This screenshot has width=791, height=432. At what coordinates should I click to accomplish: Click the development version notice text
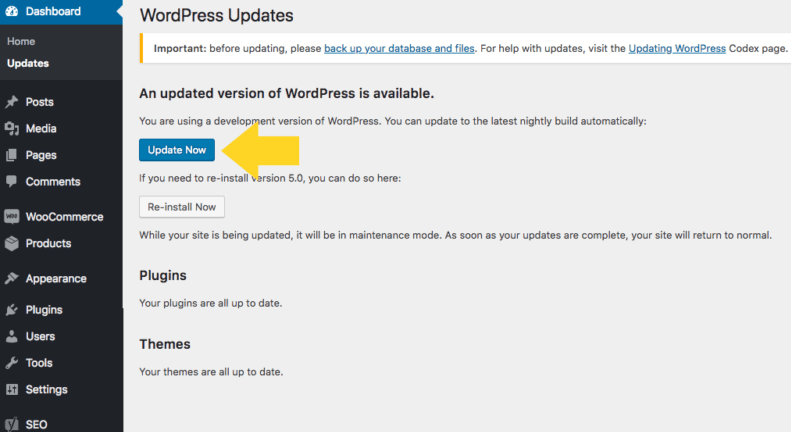point(392,121)
